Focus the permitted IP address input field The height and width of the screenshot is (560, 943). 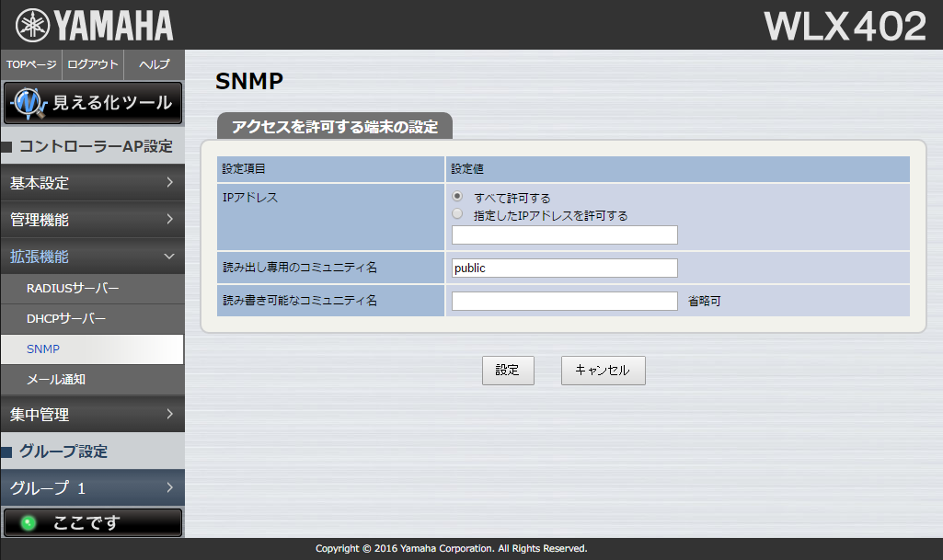tap(565, 234)
